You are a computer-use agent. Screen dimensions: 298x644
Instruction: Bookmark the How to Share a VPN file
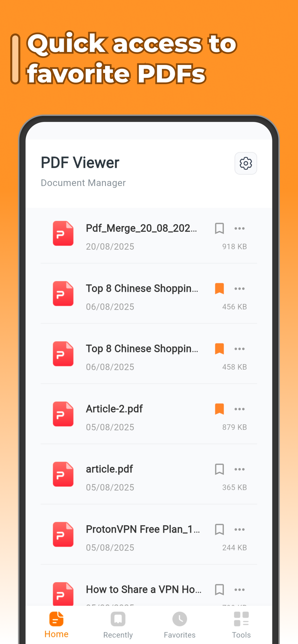pyautogui.click(x=219, y=590)
